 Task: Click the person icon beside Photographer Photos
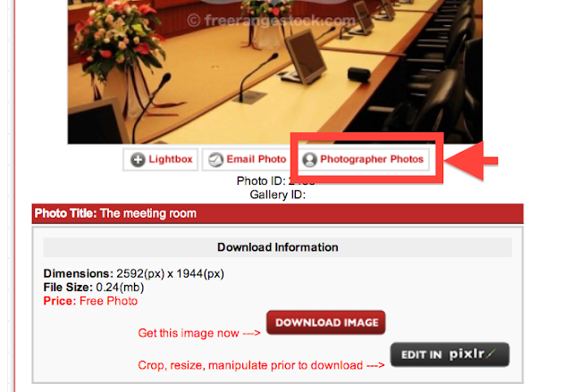tap(310, 160)
